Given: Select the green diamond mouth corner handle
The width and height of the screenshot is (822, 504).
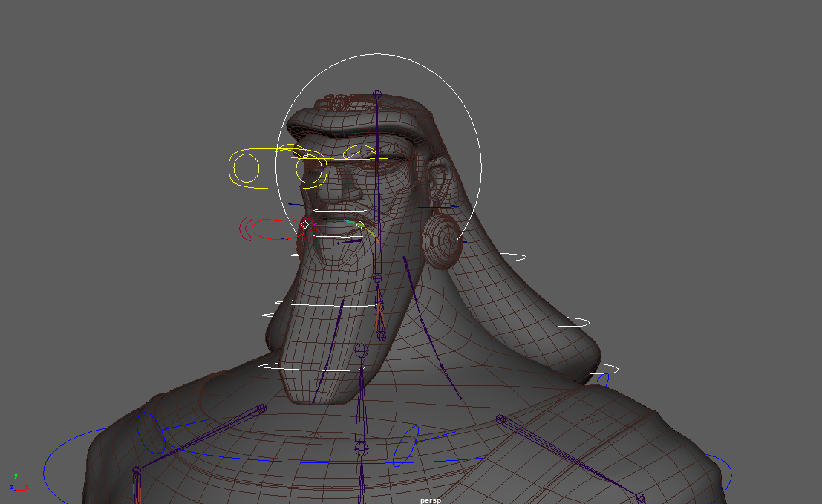Looking at the screenshot, I should click(x=360, y=225).
